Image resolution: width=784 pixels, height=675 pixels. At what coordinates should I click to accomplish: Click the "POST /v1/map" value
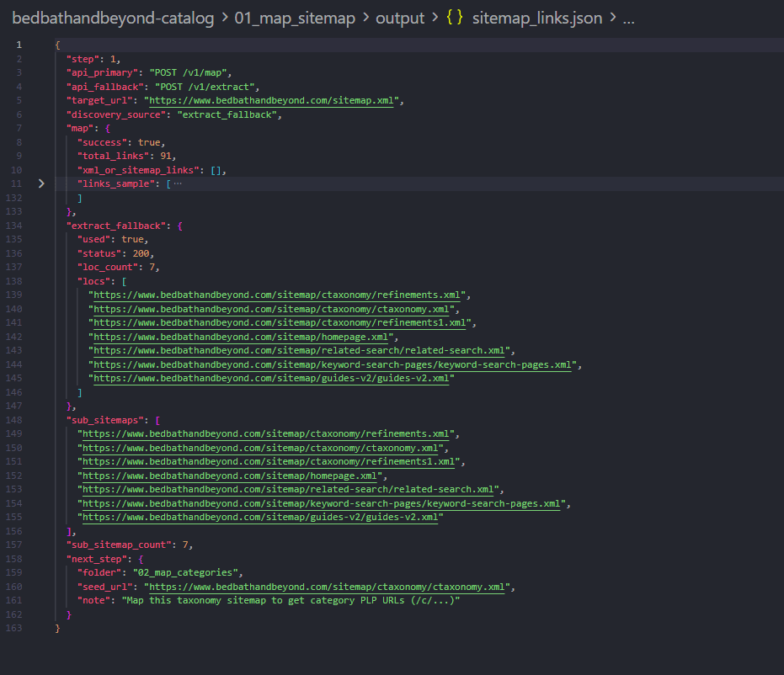tap(188, 72)
